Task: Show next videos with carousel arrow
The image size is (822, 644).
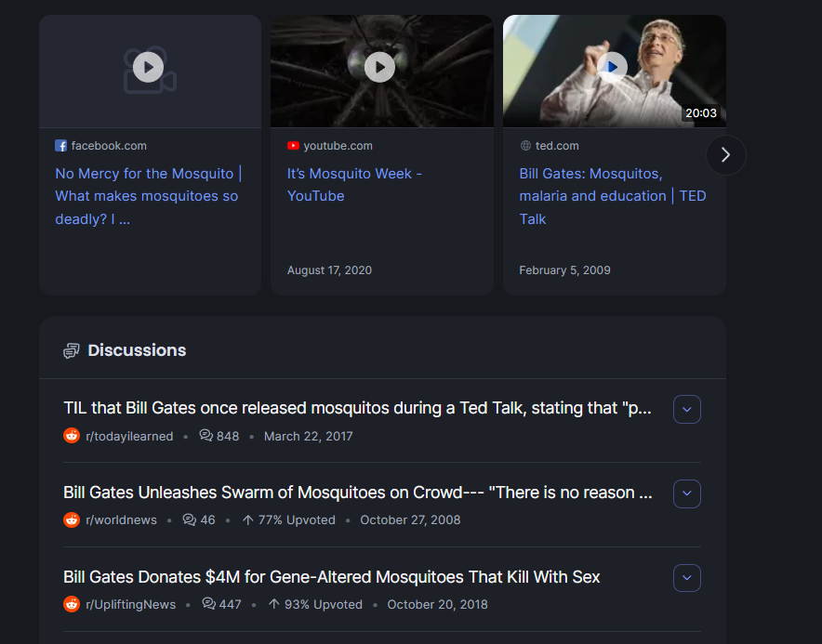Action: click(x=725, y=155)
